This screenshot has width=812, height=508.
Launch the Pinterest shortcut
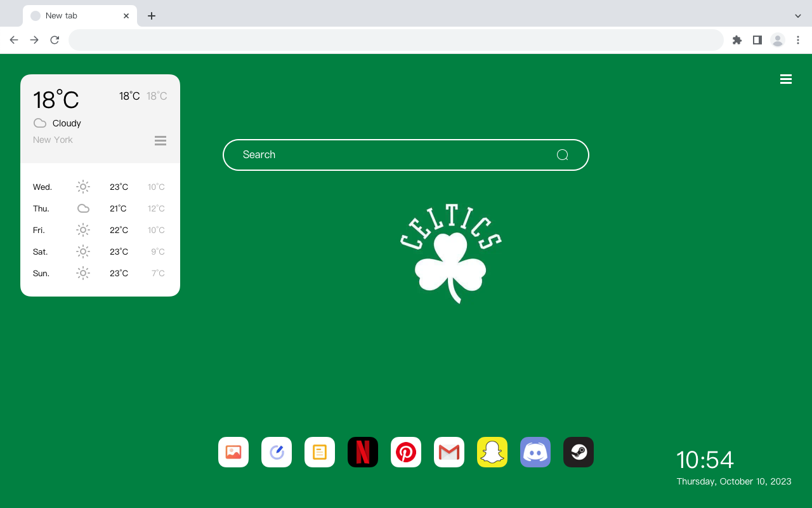[x=406, y=452]
